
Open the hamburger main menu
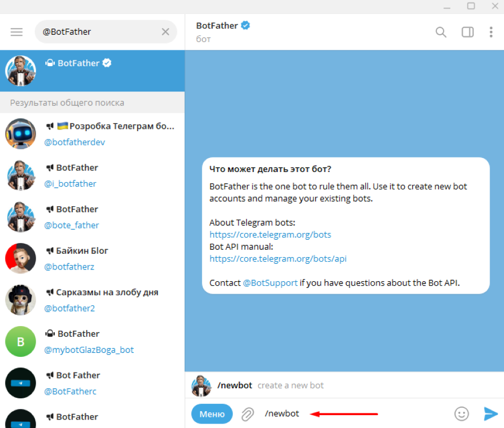[16, 32]
